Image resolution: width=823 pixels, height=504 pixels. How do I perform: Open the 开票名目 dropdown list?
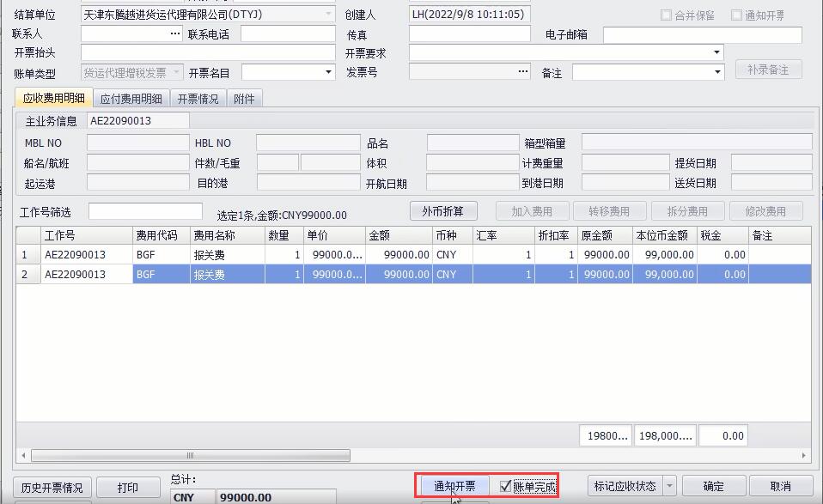tap(328, 73)
